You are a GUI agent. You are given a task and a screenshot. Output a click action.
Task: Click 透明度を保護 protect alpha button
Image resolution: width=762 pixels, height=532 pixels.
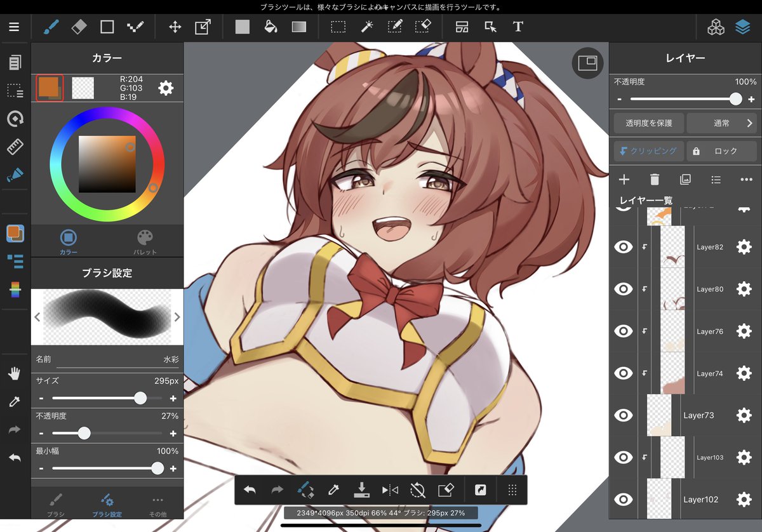click(648, 123)
